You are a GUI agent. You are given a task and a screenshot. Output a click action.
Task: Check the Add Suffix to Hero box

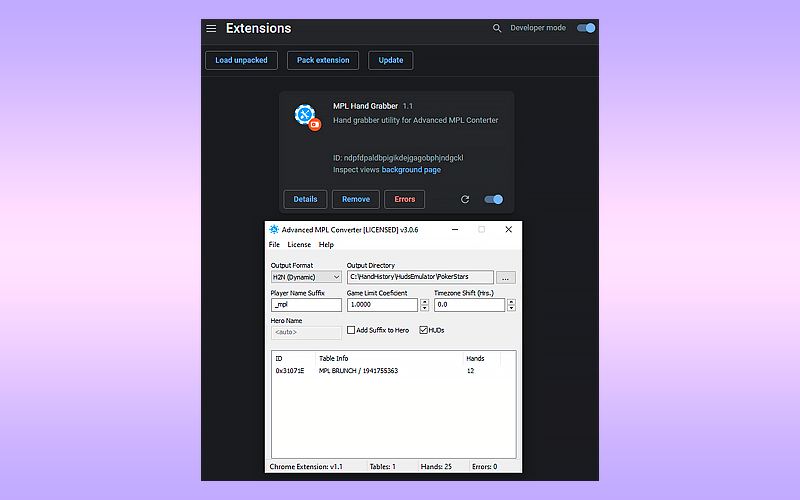coord(351,330)
